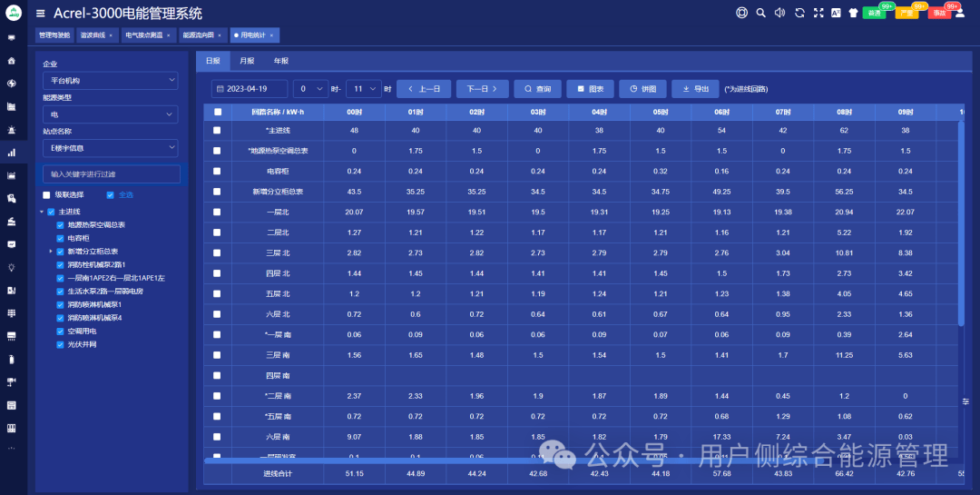Click the fire extinguisher icon in left sidebar
The width and height of the screenshot is (980, 495).
(11, 359)
